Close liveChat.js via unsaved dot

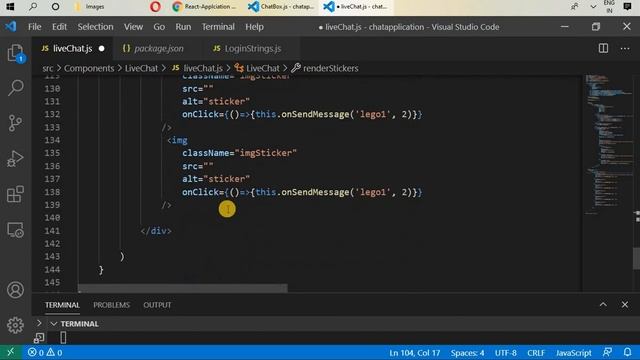pyautogui.click(x=102, y=49)
